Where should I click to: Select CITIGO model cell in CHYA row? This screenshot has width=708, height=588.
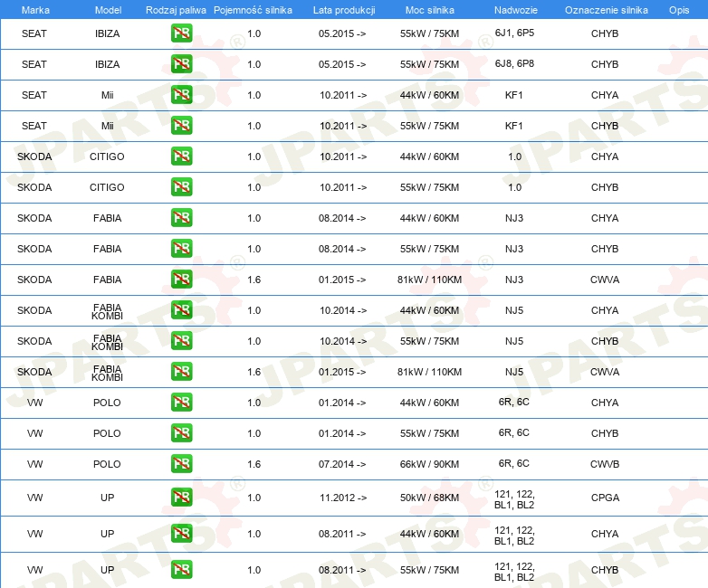[107, 156]
